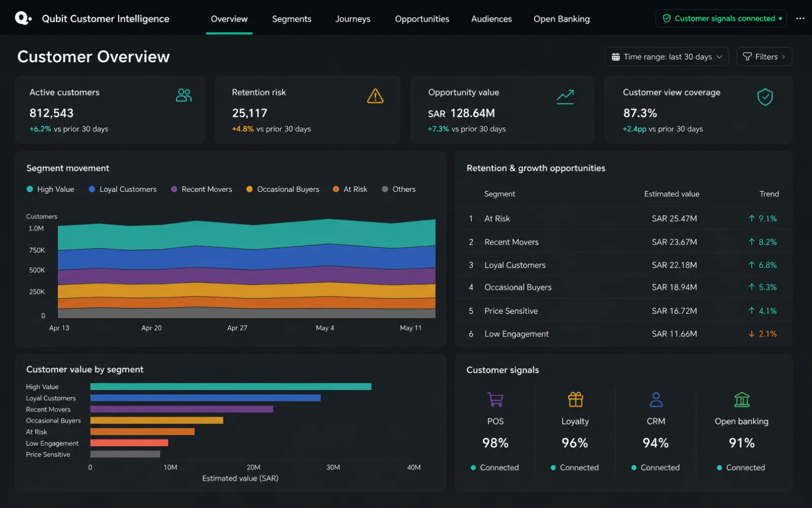This screenshot has width=812, height=508.
Task: Click the 25,117 retention risk value
Action: (x=249, y=113)
